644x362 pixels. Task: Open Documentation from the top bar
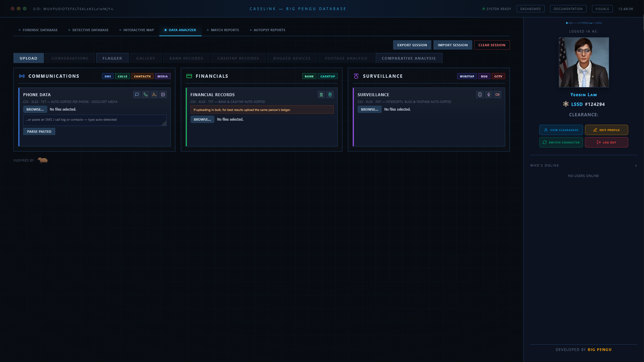click(x=568, y=9)
